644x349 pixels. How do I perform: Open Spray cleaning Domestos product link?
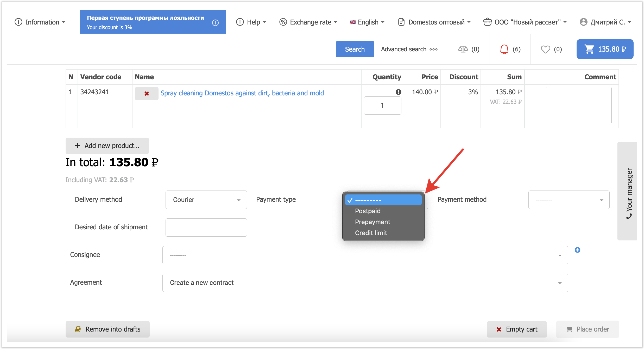click(242, 93)
